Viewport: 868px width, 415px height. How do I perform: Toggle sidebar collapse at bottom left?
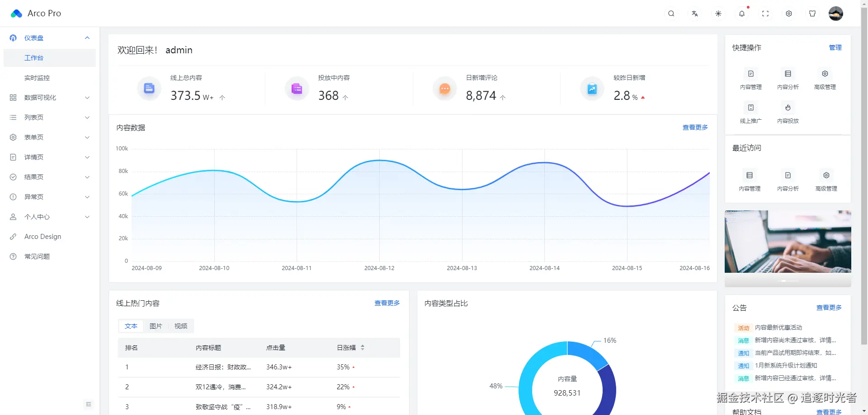tap(89, 404)
